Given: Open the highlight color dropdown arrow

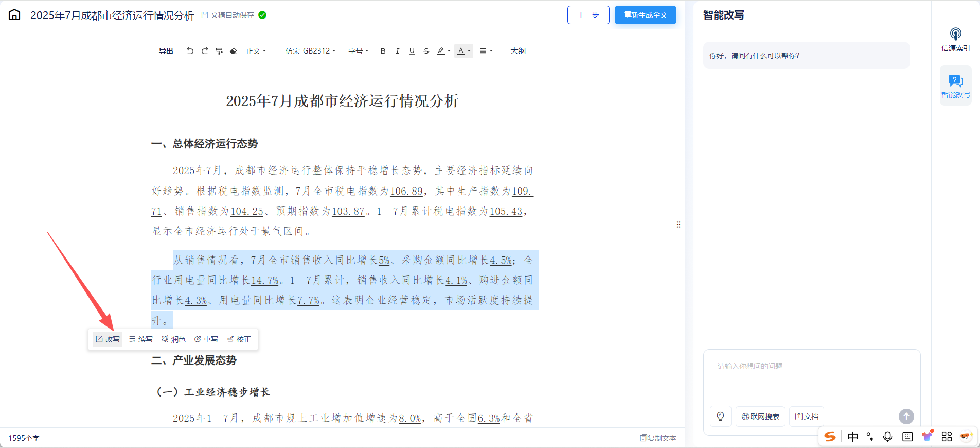Looking at the screenshot, I should click(x=449, y=51).
